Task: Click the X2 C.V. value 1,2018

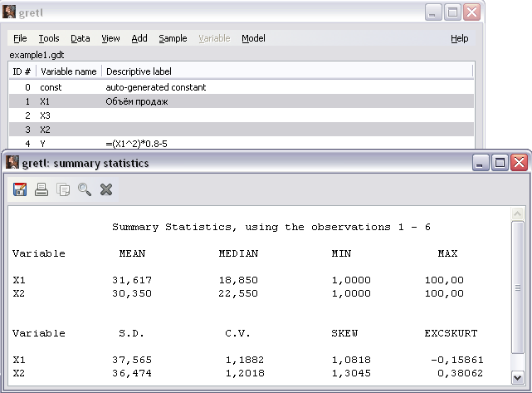Action: [x=245, y=373]
